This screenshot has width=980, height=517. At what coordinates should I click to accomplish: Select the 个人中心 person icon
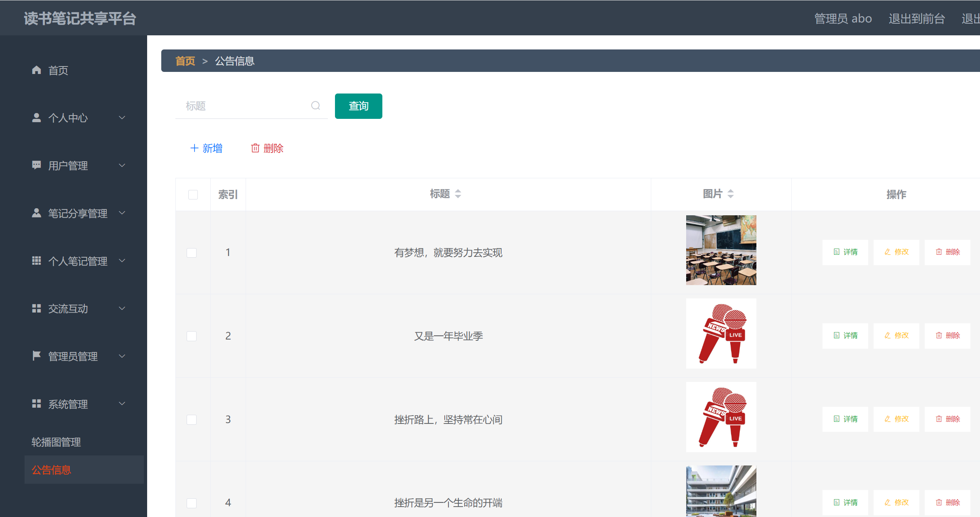36,118
